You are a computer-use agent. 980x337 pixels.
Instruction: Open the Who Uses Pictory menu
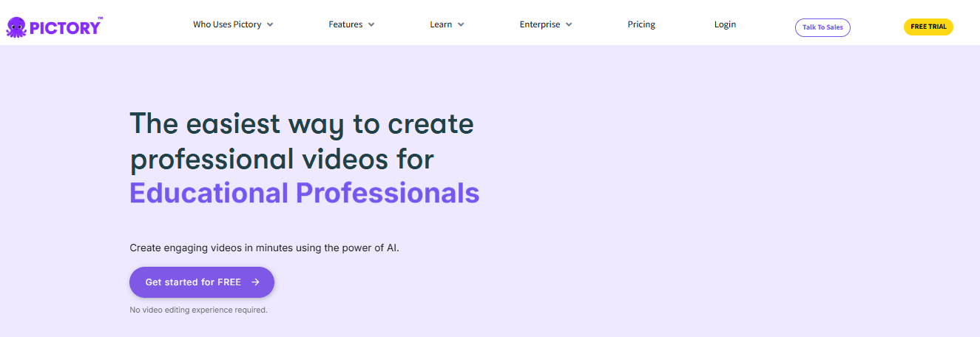227,24
